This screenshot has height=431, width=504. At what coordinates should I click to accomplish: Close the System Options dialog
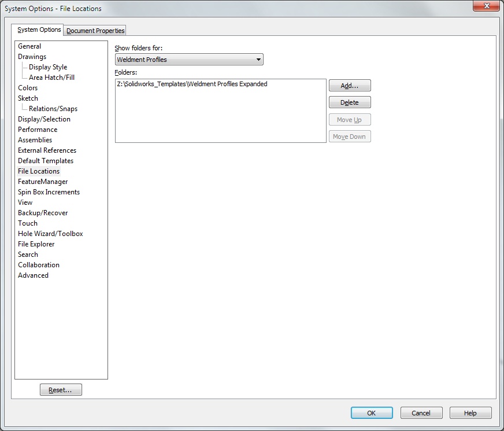[x=486, y=6]
